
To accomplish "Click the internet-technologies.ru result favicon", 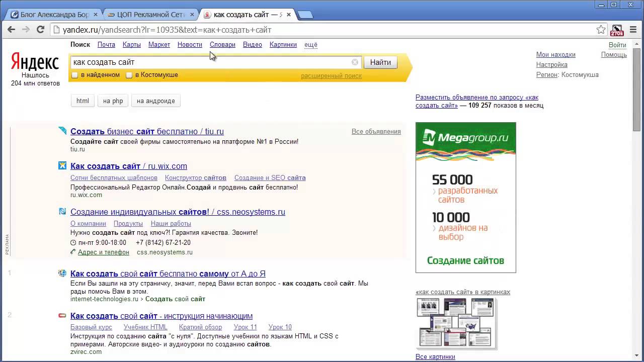I will point(62,273).
